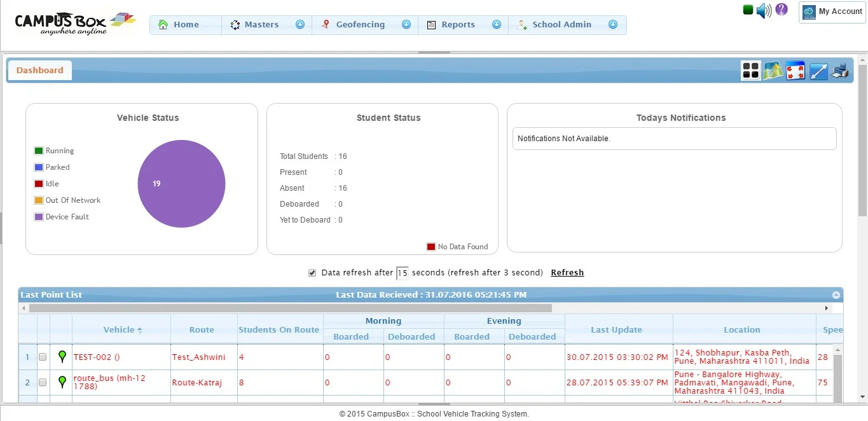
Task: Click the purple Device Fault legend swatch
Action: 39,217
